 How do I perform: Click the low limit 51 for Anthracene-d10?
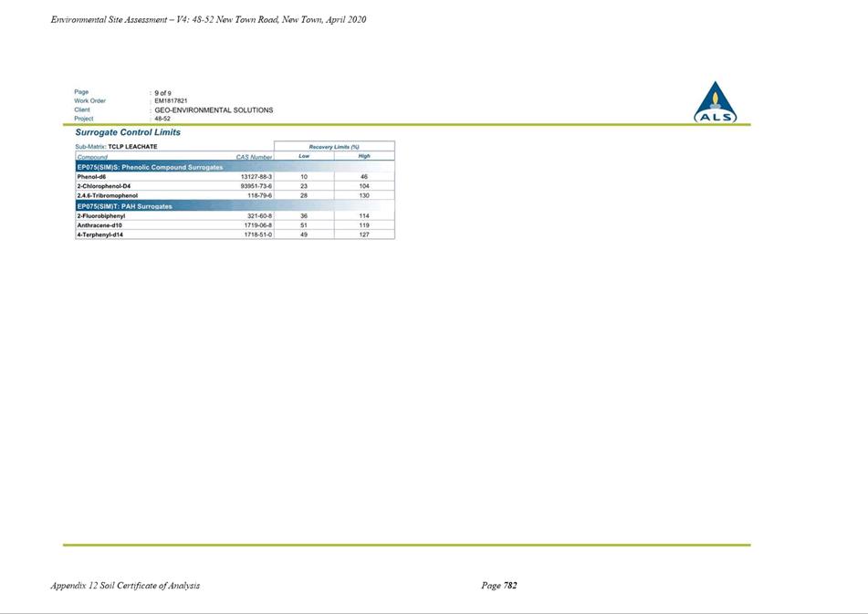pyautogui.click(x=304, y=225)
